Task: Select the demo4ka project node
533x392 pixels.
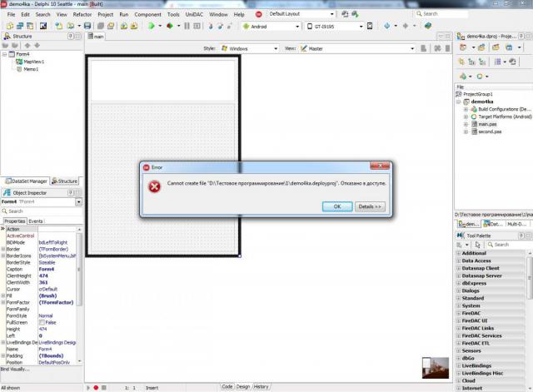Action: 481,102
